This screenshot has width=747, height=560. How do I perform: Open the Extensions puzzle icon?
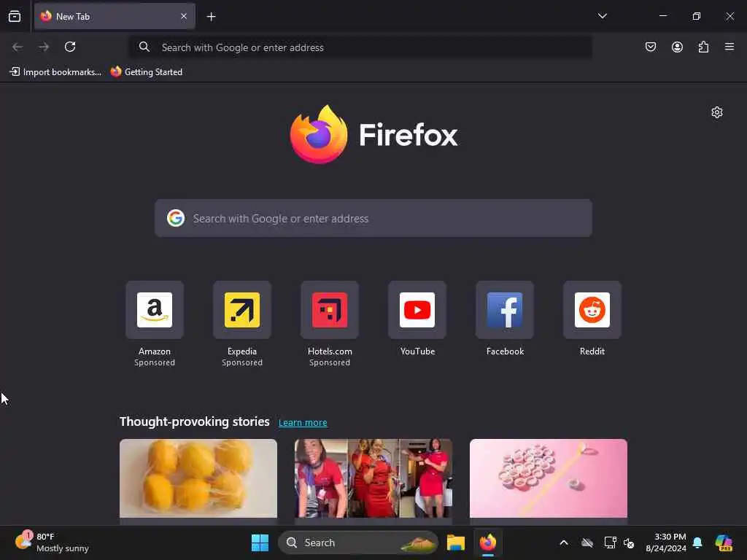703,47
